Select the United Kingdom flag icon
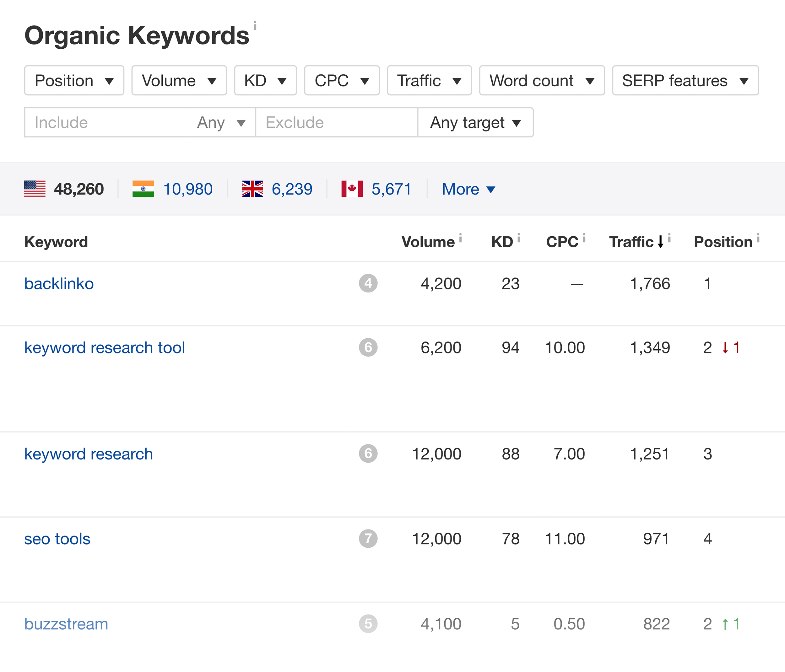 coord(252,189)
